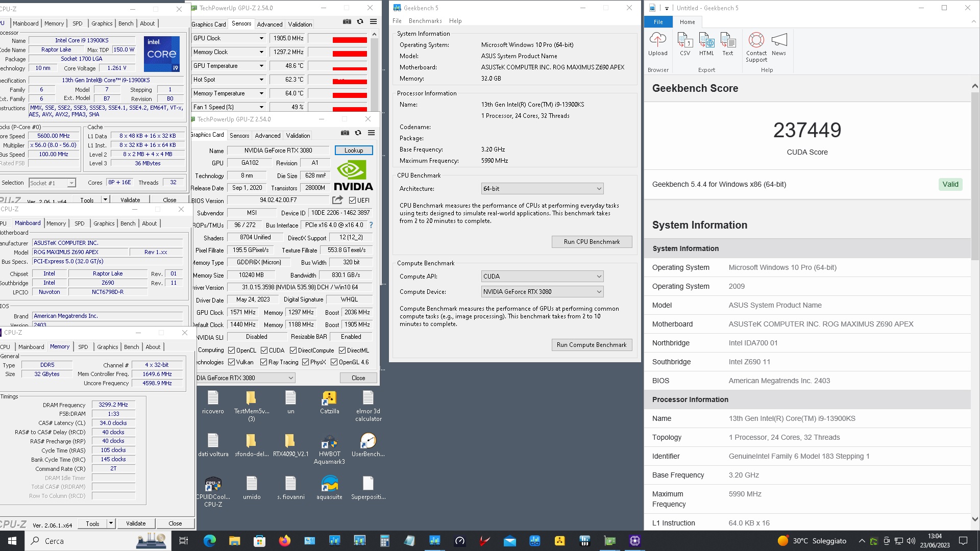Viewport: 980px width, 551px height.
Task: Open File Explorer from taskbar
Action: 234,541
